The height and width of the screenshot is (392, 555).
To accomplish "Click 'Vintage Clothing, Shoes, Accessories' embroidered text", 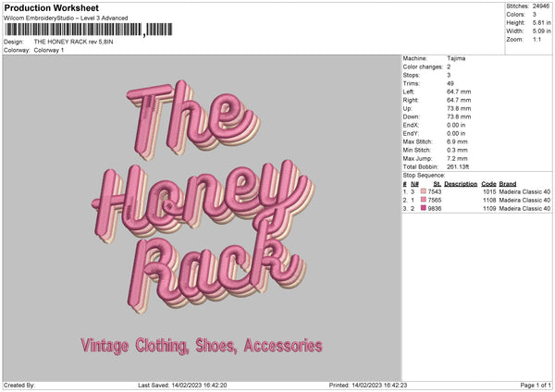I will 202,346.
